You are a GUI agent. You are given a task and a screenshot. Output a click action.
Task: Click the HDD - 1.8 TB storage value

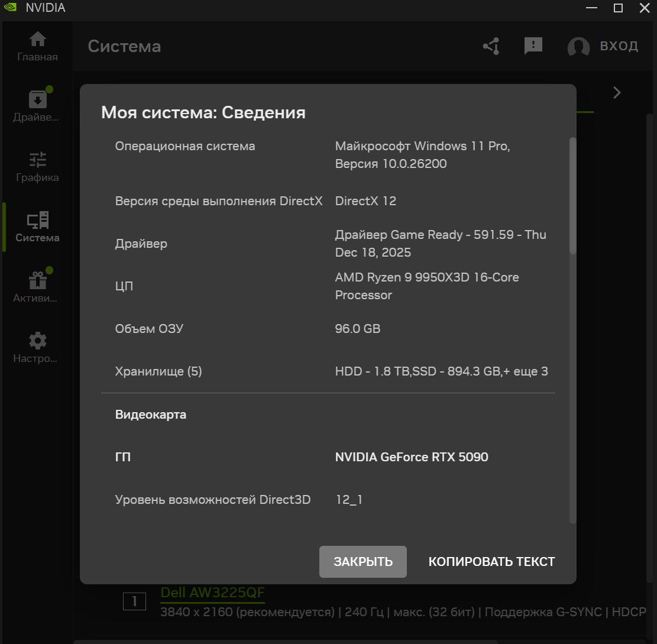pos(441,371)
